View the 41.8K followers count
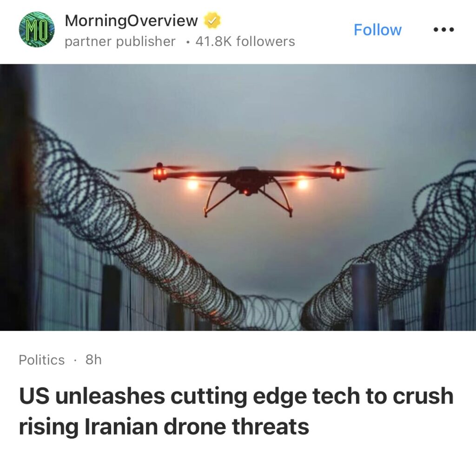The height and width of the screenshot is (449, 476). 245,41
